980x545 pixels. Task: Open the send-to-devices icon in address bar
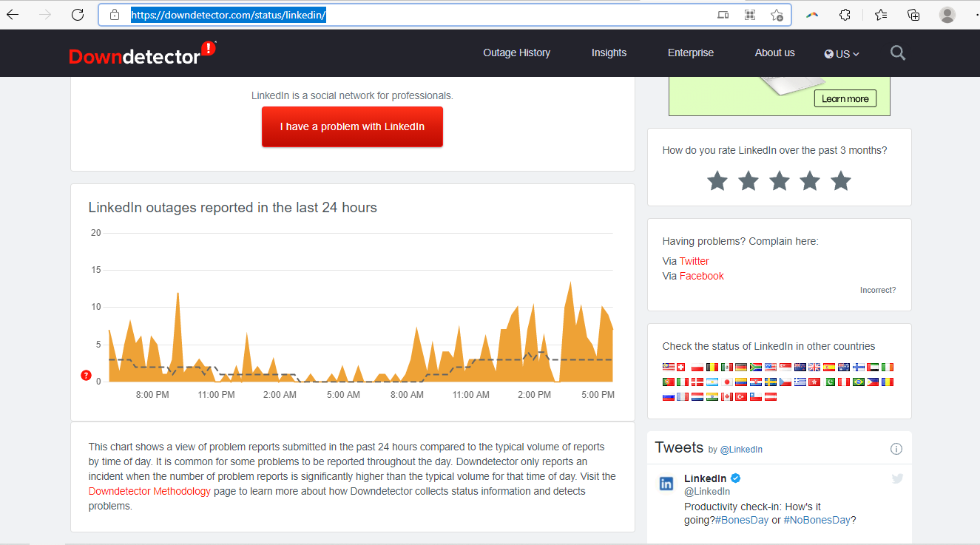[x=723, y=15]
